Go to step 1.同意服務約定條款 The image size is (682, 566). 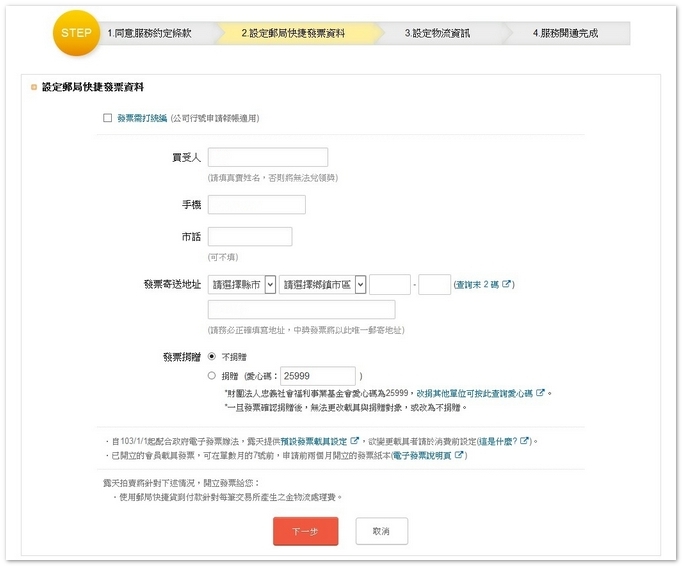coord(149,33)
